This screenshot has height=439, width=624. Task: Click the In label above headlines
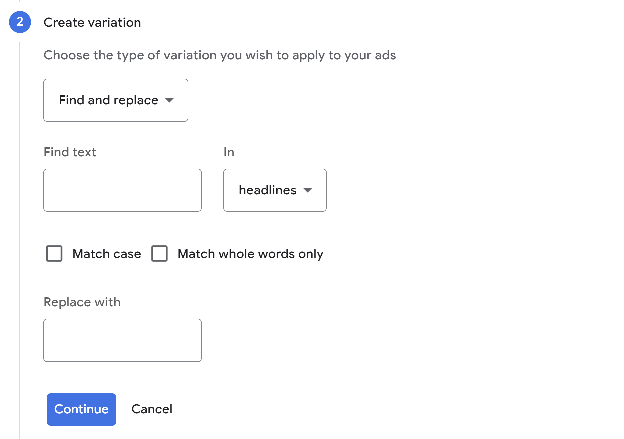[229, 152]
